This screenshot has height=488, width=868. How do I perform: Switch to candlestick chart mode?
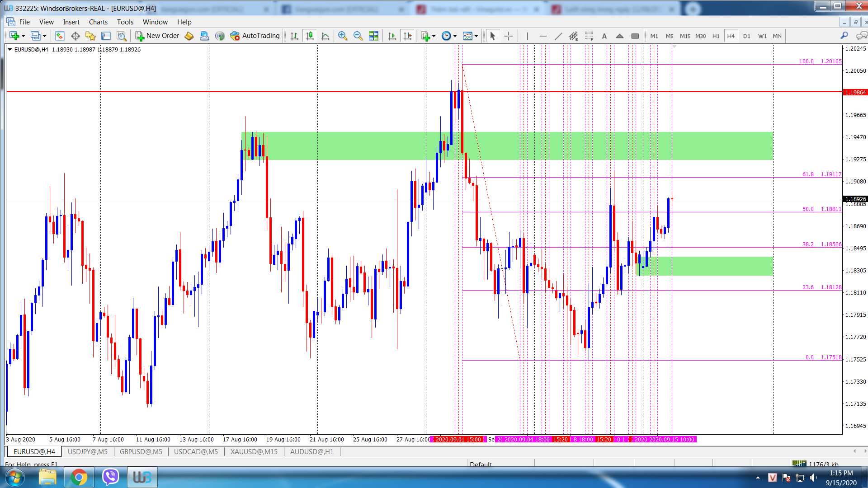[310, 36]
